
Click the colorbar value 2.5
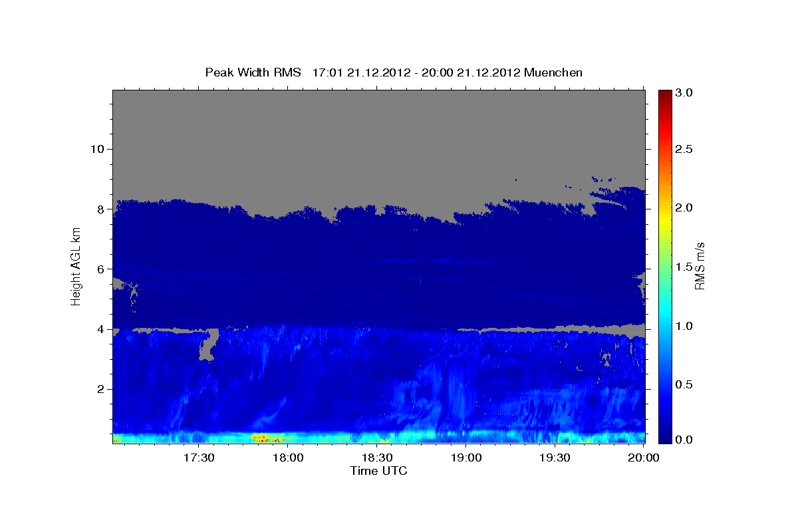coord(685,149)
